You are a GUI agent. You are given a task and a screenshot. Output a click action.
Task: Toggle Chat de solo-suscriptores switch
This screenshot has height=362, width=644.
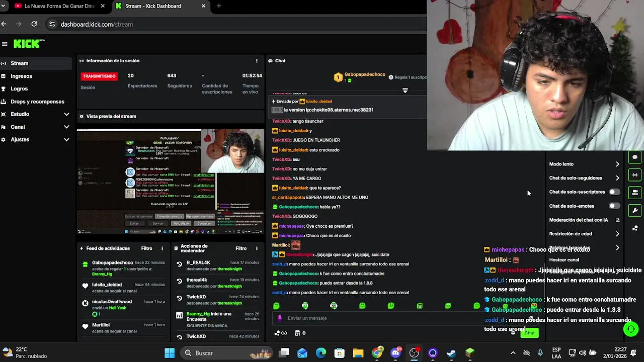coord(614,192)
